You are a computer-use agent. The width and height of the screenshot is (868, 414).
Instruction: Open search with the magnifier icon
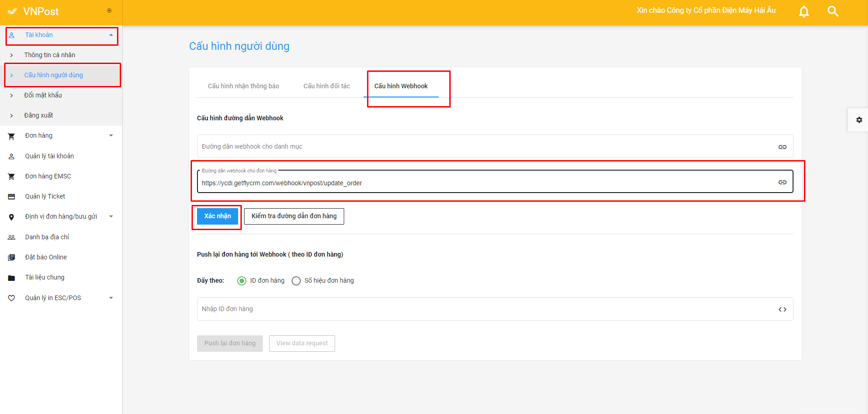coord(833,11)
